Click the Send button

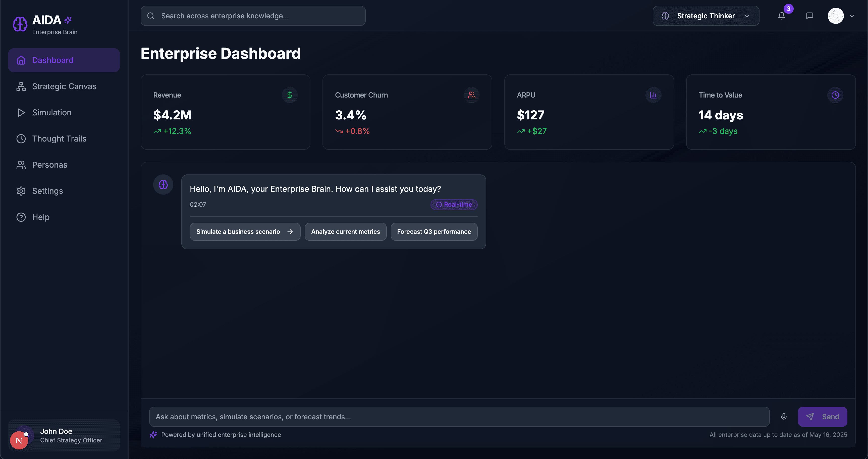pyautogui.click(x=822, y=417)
